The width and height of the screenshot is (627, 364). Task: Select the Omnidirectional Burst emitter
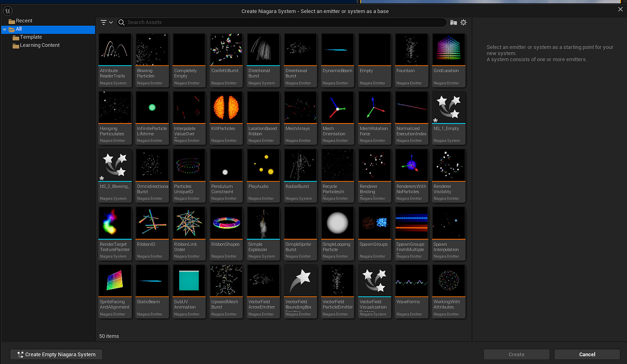152,176
